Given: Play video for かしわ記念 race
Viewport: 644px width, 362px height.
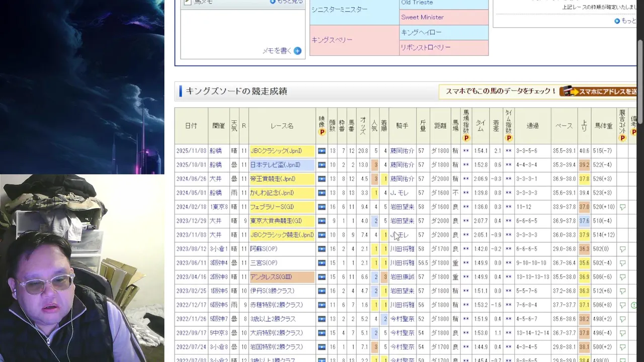Looking at the screenshot, I should click(321, 193).
